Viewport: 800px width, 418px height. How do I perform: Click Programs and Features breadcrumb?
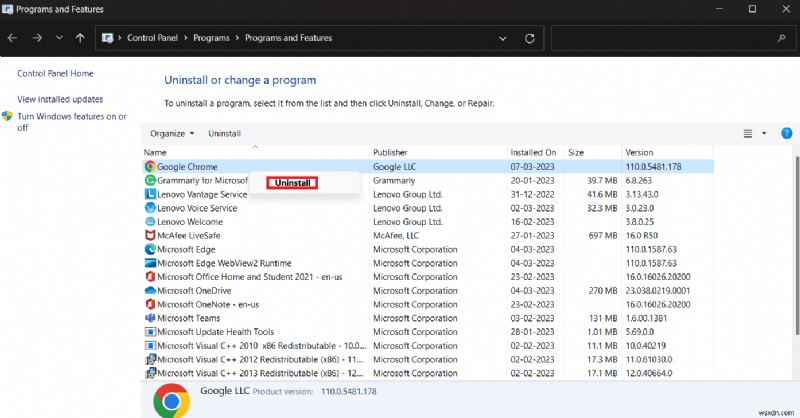click(288, 38)
